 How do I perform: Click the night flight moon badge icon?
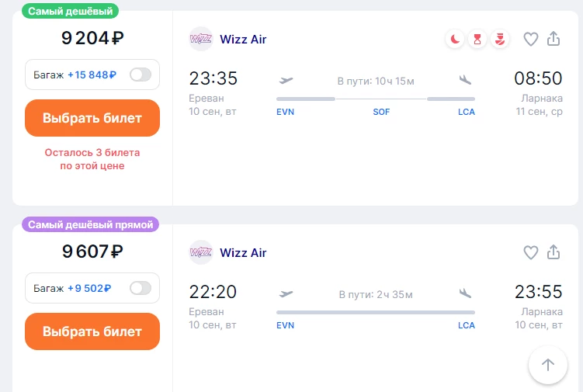pos(455,39)
